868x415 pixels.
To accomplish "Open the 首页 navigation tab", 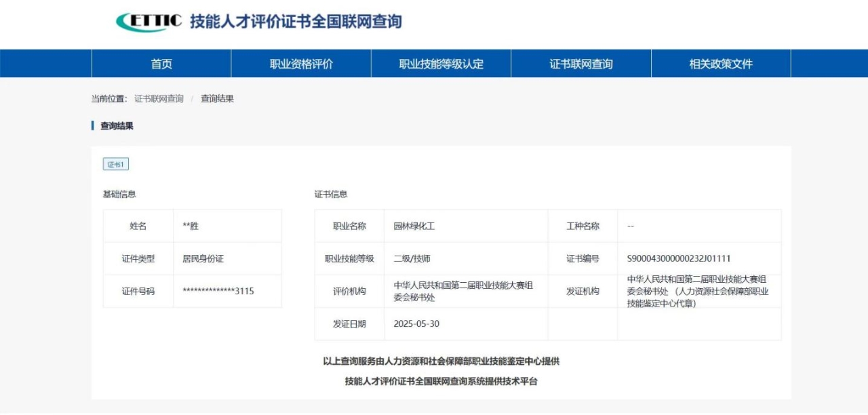I will 161,64.
